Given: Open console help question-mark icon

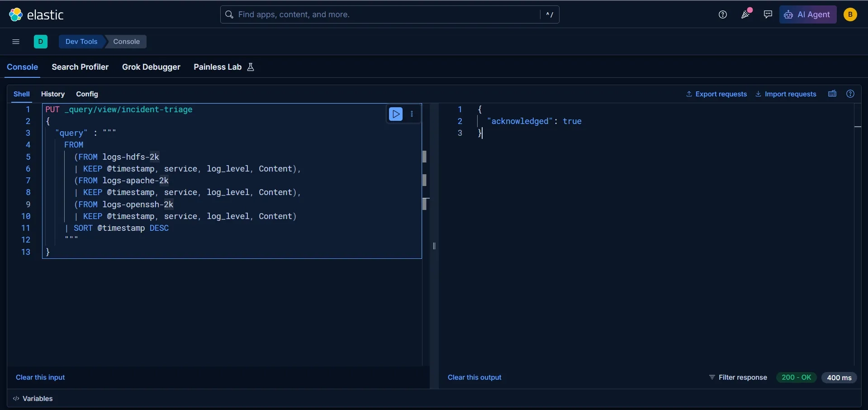Looking at the screenshot, I should [850, 94].
